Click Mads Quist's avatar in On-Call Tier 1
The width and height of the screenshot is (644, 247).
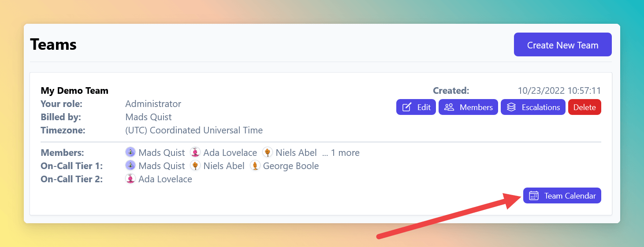pos(130,166)
